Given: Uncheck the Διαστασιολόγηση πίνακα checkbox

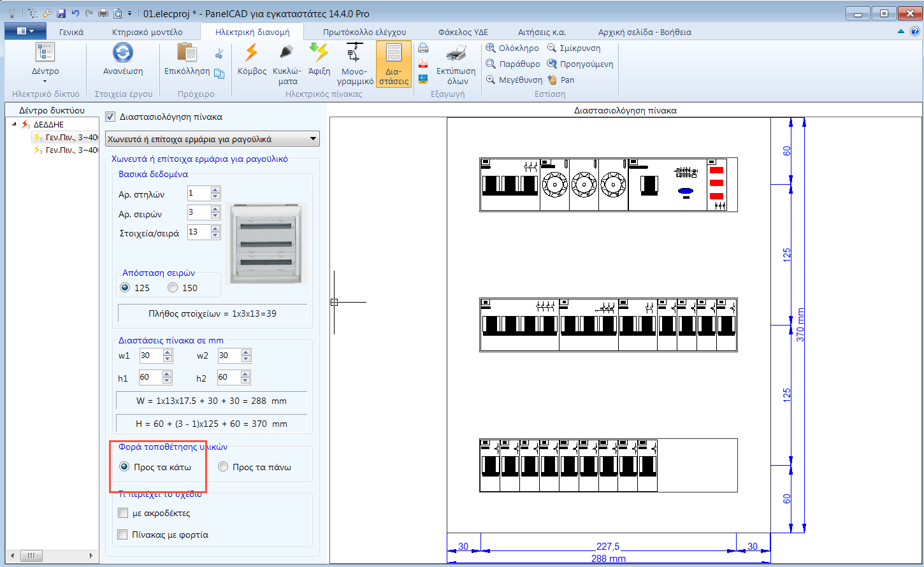Looking at the screenshot, I should 110,117.
